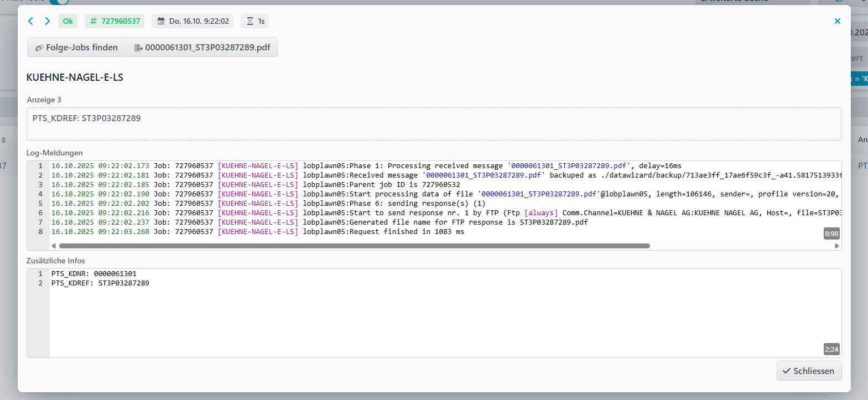
Task: Find follow-up jobs via Folge-Jobs finden
Action: click(x=77, y=48)
